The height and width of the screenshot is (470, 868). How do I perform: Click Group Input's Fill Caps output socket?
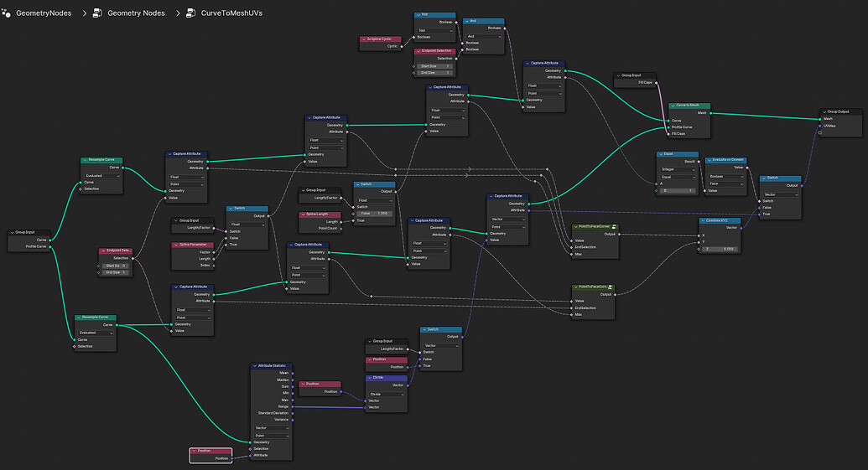(657, 83)
